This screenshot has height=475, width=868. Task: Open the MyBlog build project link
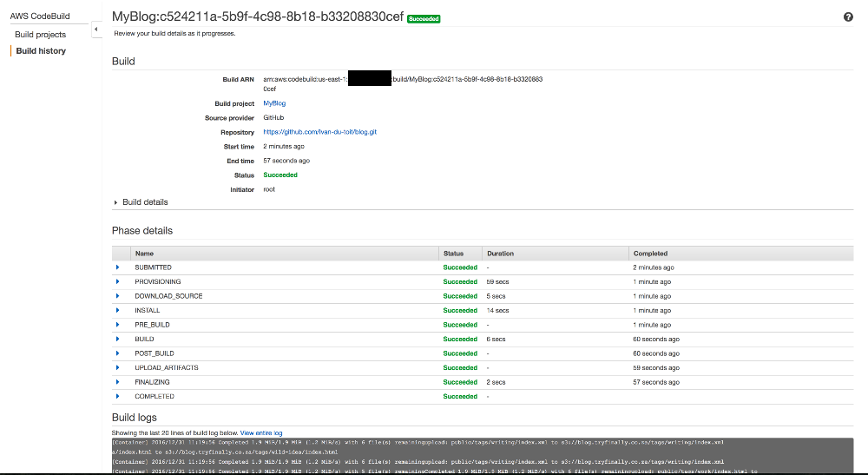pyautogui.click(x=274, y=103)
